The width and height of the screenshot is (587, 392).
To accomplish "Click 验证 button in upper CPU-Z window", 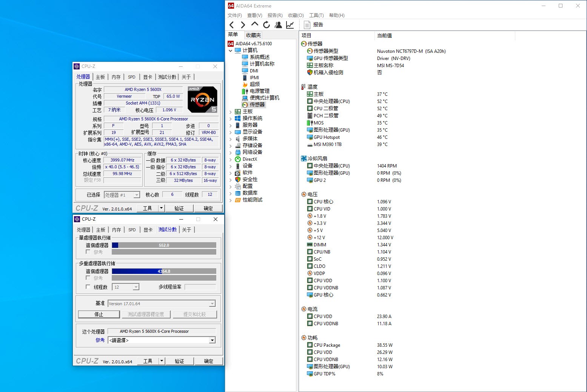I will (x=179, y=208).
